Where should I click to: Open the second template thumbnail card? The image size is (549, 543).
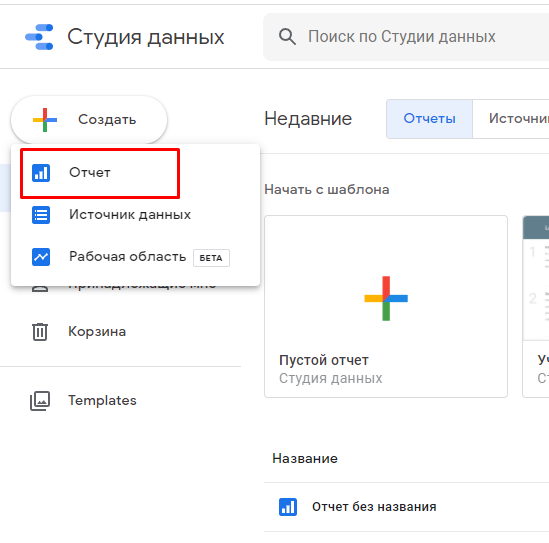(x=536, y=306)
